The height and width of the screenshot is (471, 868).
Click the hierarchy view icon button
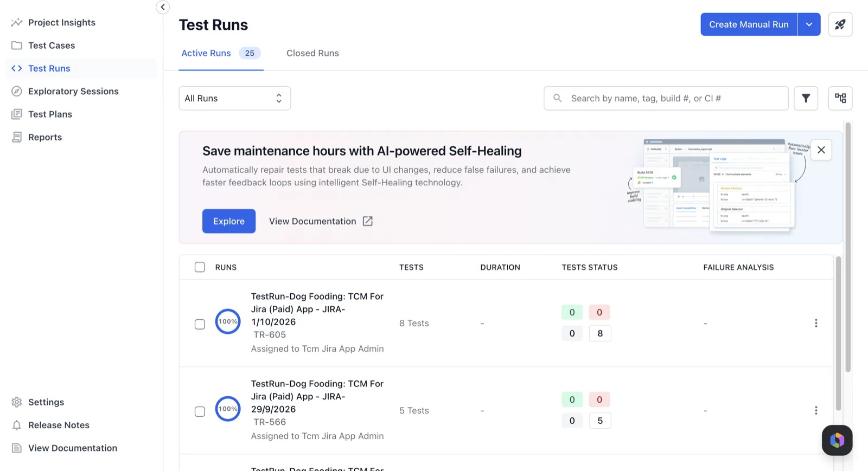(840, 98)
